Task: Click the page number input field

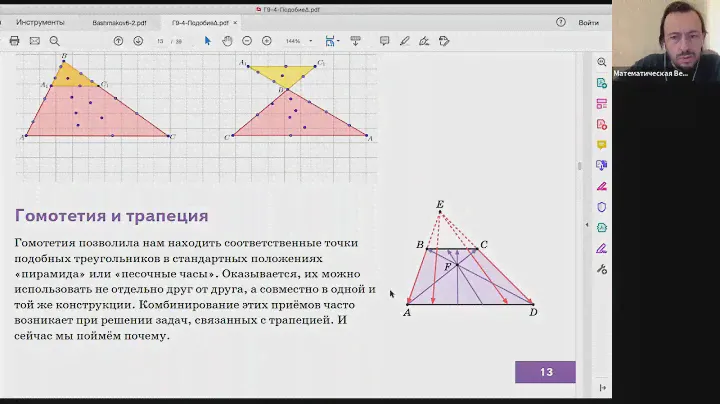Action: (160, 41)
